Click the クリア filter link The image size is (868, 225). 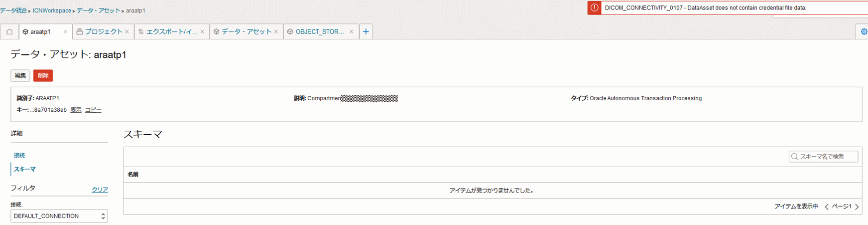(x=100, y=190)
